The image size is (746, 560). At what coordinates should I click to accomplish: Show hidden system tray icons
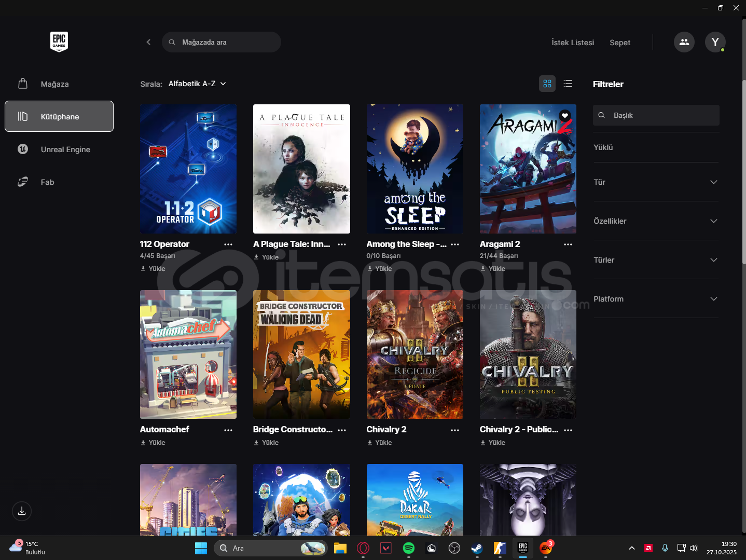tap(632, 548)
